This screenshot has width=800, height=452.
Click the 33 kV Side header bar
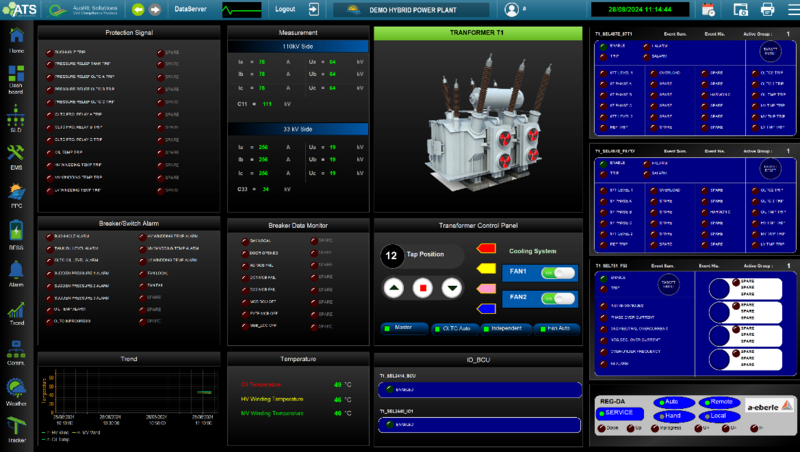click(298, 129)
